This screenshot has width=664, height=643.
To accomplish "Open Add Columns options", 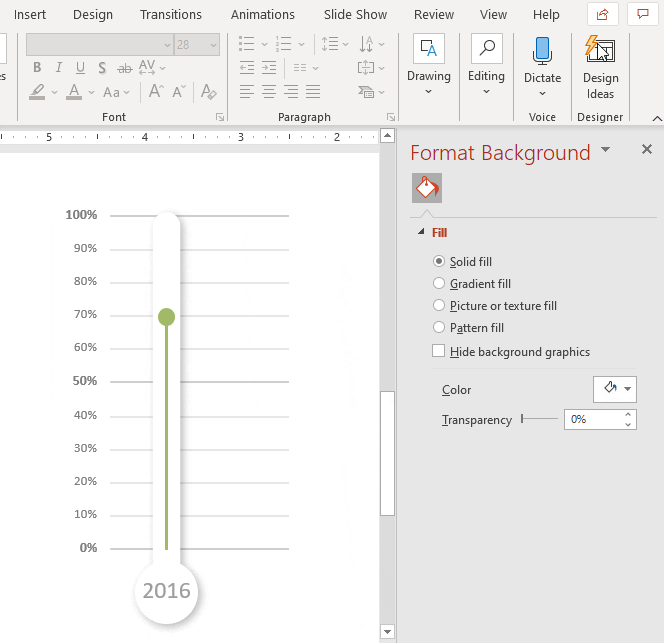I will point(306,68).
